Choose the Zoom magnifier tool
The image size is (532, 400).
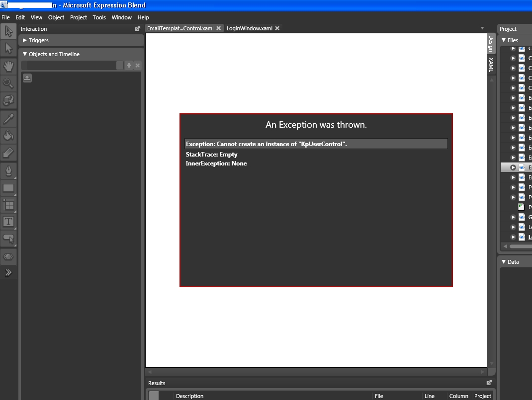pos(8,83)
